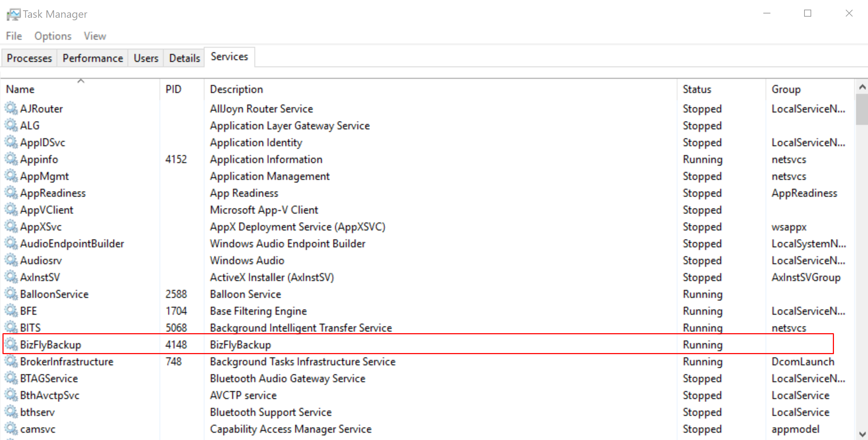Image resolution: width=868 pixels, height=440 pixels.
Task: Click the gear icon beside BizFlyBackup
Action: 11,345
